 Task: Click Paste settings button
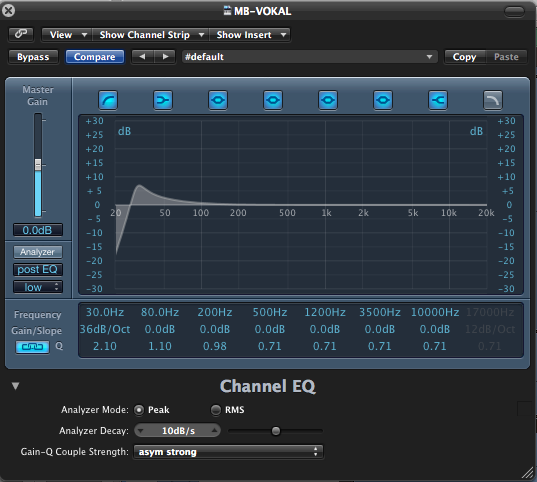coord(506,57)
